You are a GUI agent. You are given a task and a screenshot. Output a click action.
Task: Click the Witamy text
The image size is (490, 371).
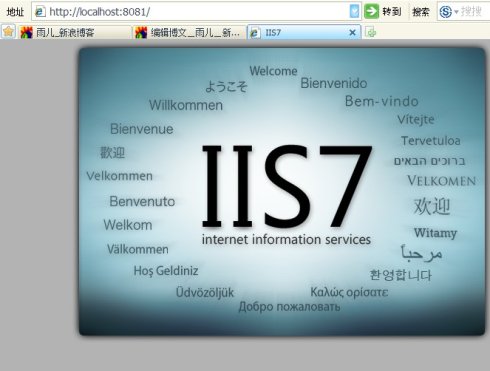pos(435,233)
